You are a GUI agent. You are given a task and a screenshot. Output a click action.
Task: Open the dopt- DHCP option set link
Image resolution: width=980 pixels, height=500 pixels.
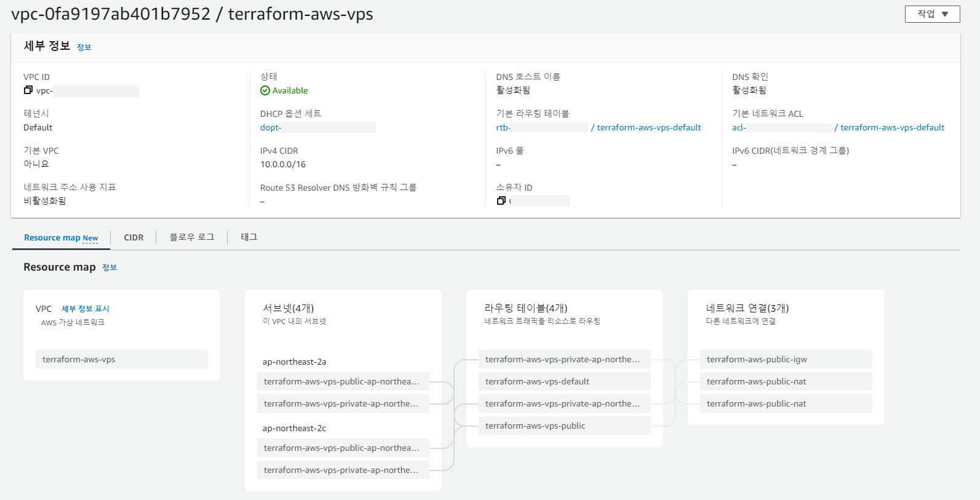point(271,127)
